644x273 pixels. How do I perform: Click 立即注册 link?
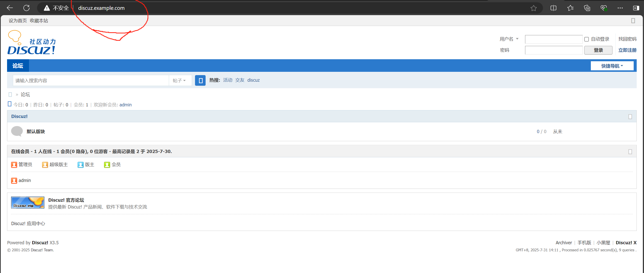coord(627,50)
